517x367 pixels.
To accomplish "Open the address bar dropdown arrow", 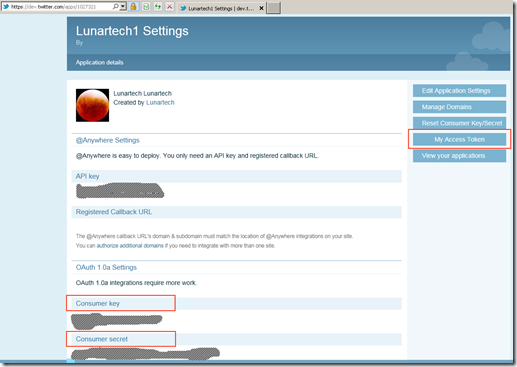I will coord(123,6).
